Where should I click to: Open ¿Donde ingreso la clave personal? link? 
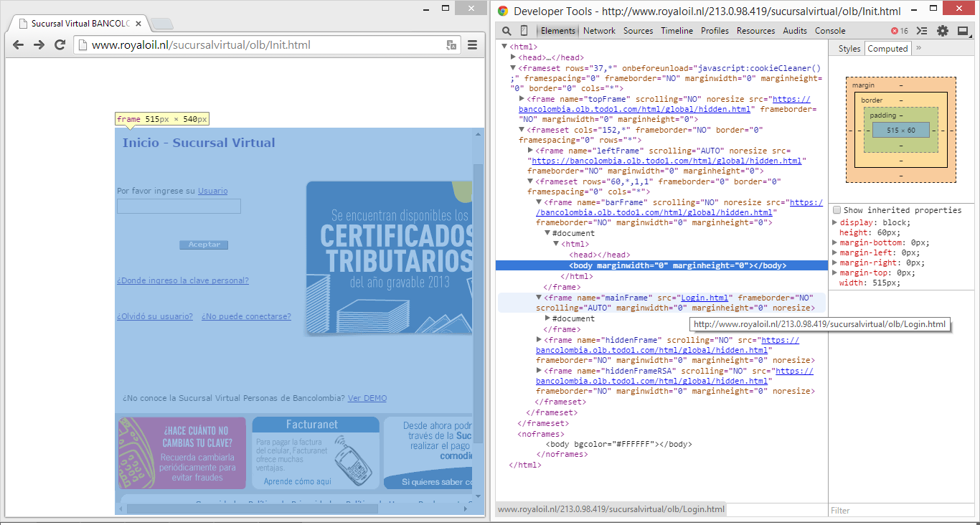183,280
